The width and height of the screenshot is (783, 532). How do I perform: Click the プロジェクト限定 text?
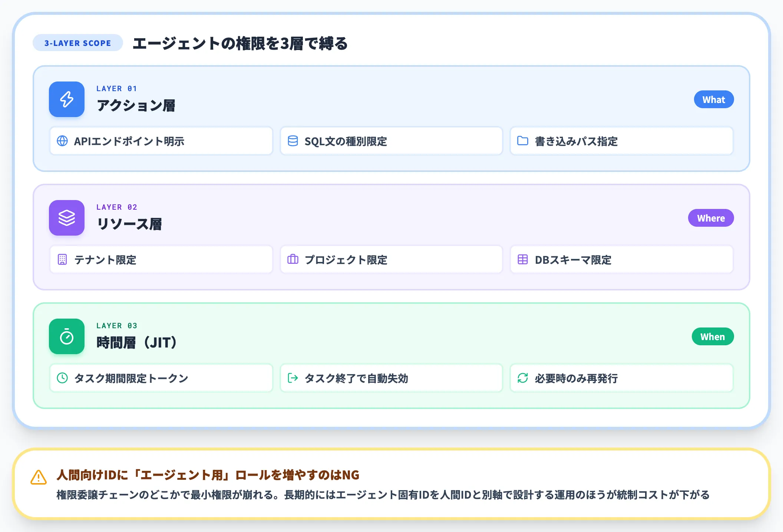click(346, 260)
